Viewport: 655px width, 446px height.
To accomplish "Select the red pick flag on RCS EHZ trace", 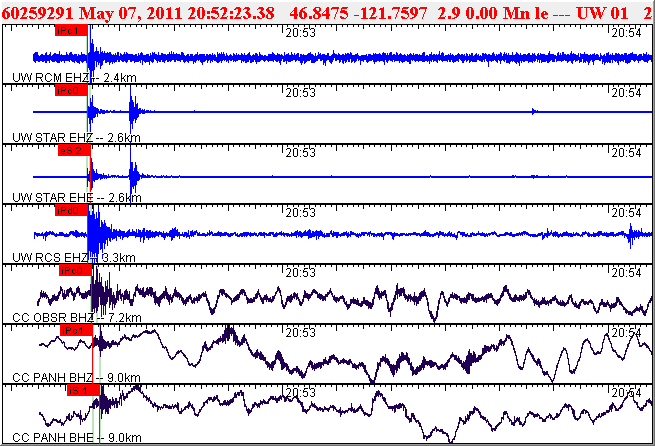I will (x=71, y=211).
